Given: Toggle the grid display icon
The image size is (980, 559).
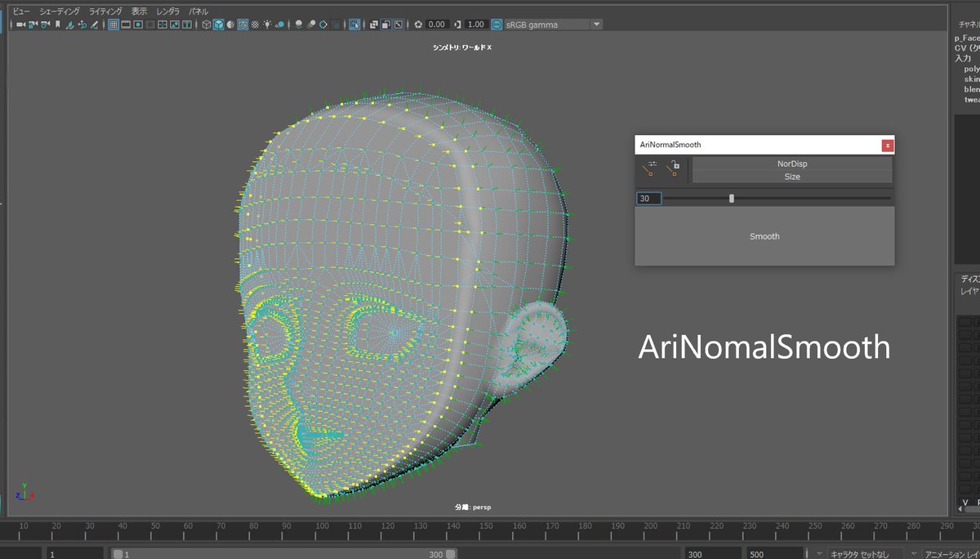Looking at the screenshot, I should pyautogui.click(x=114, y=25).
